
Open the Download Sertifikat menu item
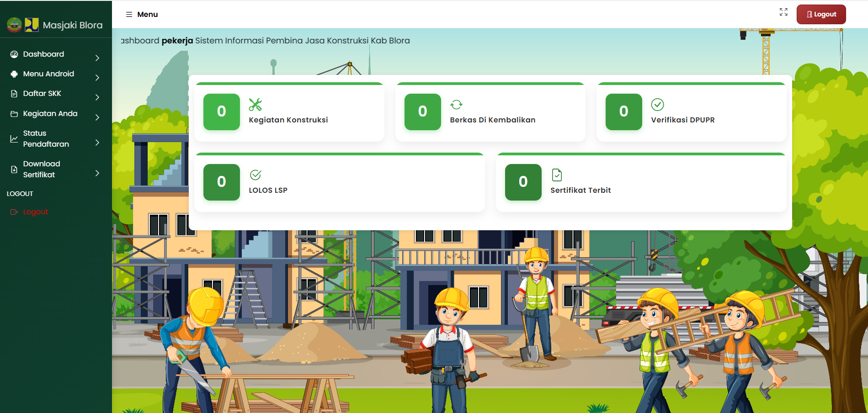[42, 169]
